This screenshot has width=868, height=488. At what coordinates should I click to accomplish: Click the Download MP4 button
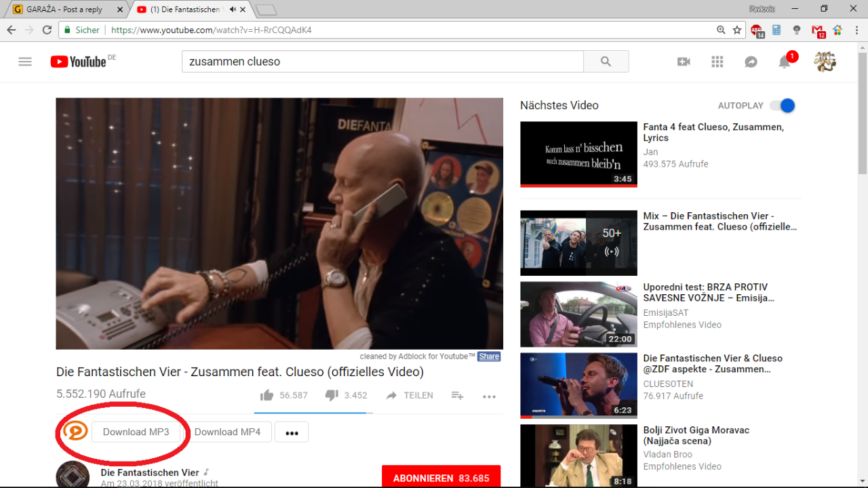(x=227, y=432)
